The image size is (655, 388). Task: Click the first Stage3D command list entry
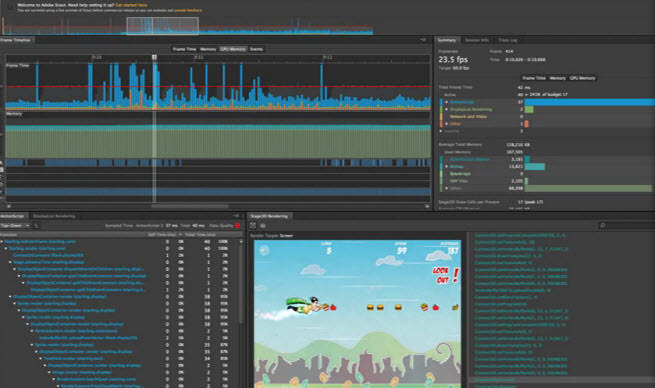(x=520, y=236)
